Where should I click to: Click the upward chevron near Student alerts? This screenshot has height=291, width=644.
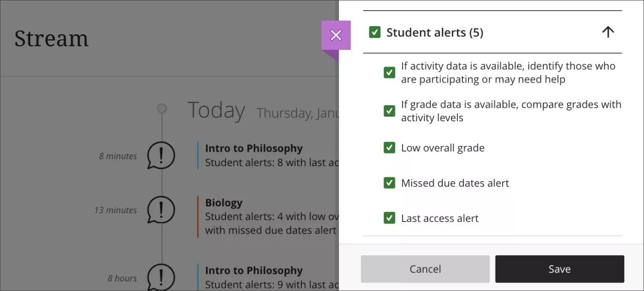tap(608, 32)
